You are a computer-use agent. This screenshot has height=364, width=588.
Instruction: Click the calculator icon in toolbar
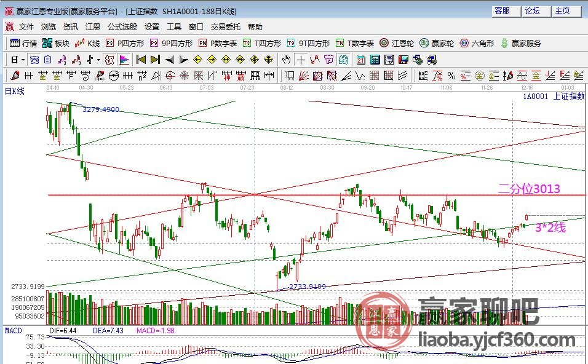[375, 60]
